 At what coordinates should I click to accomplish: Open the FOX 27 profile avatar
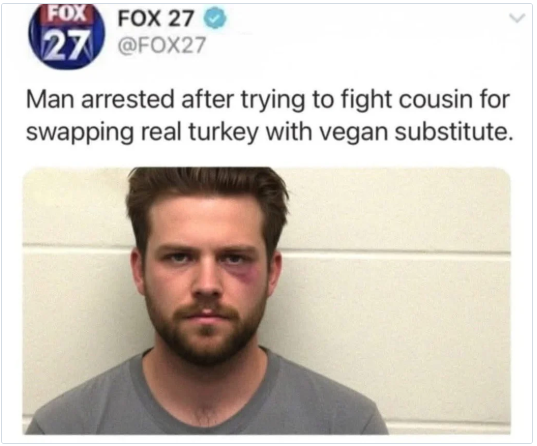click(x=66, y=37)
